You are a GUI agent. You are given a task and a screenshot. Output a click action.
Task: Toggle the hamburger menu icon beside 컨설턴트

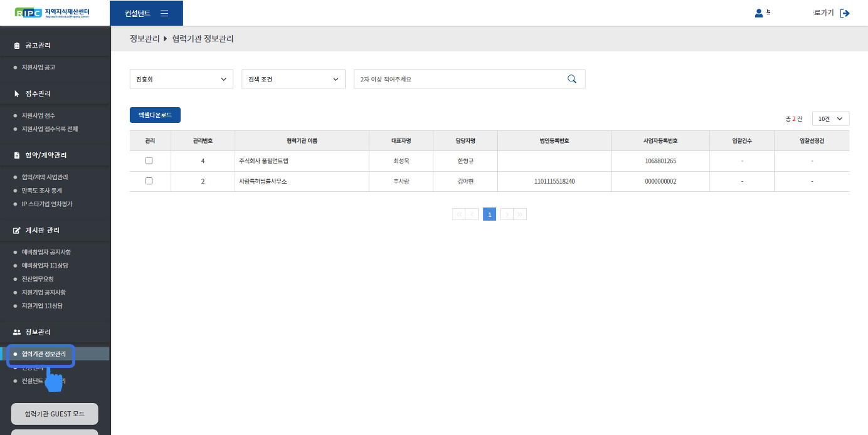coord(164,13)
